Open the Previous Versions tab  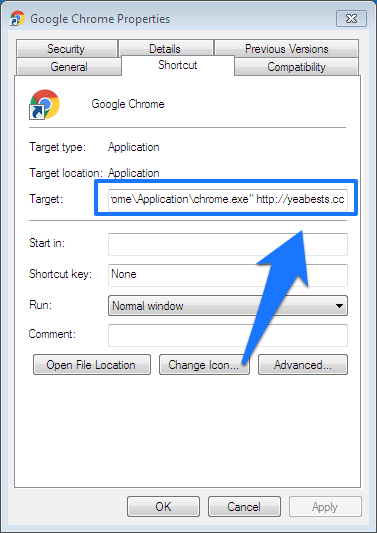pos(286,49)
